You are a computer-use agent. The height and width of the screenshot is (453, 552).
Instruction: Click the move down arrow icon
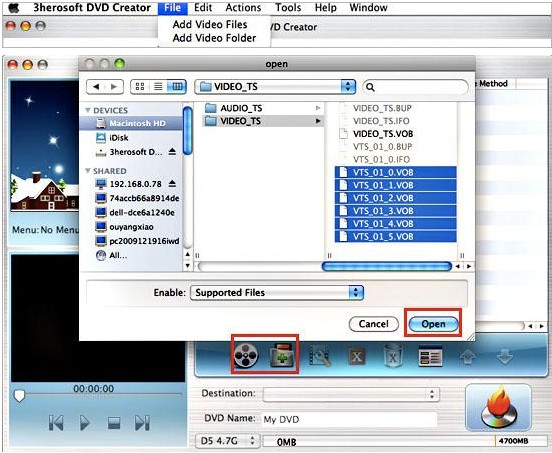pyautogui.click(x=505, y=357)
